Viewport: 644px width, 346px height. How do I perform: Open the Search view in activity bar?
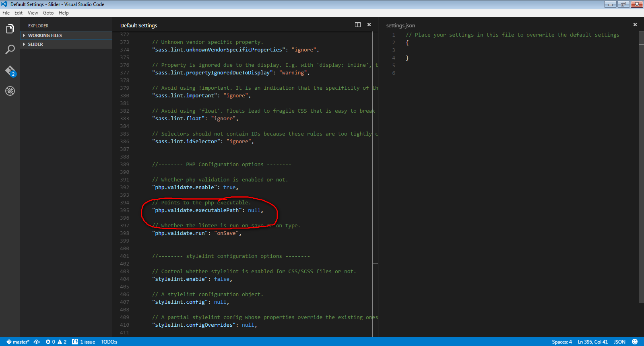(10, 49)
